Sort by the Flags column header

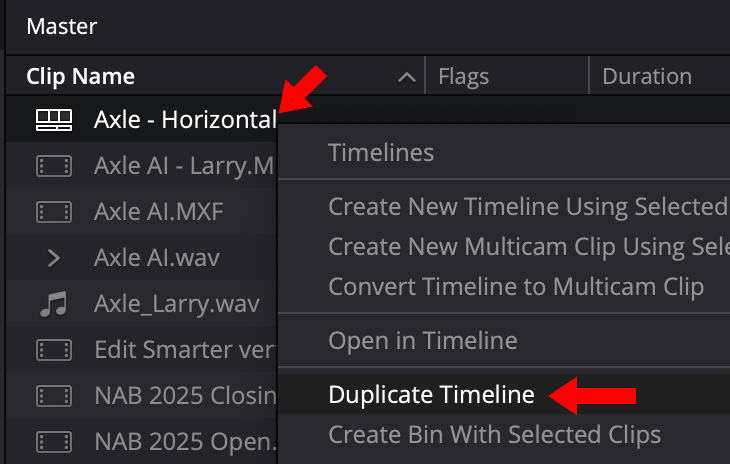pyautogui.click(x=462, y=76)
